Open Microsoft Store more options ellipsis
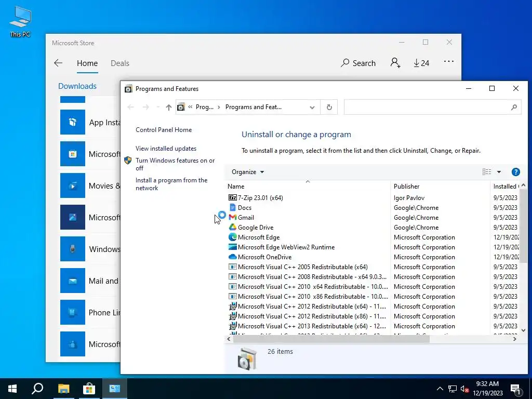Image resolution: width=532 pixels, height=399 pixels. coord(448,61)
